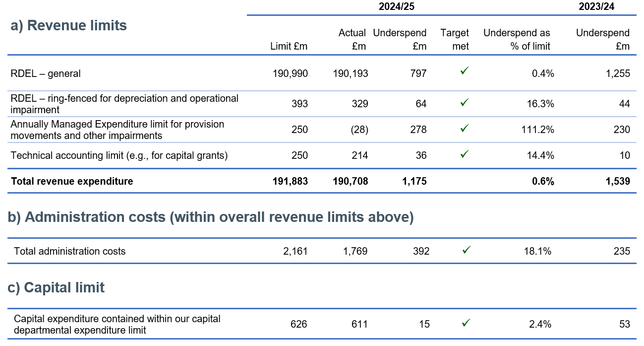Screen dimensions: 644x346
Task: Click the 'c) Capital limit' heading
Action: (57, 287)
